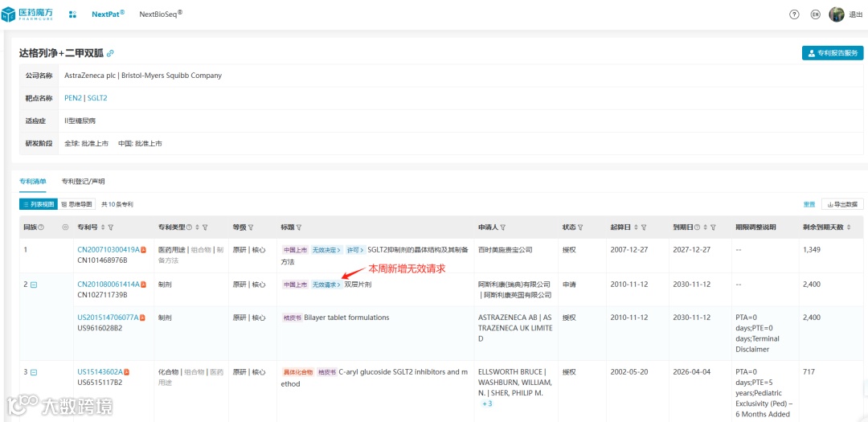Filter the 到期日 column
The width and height of the screenshot is (868, 422).
pos(713,227)
